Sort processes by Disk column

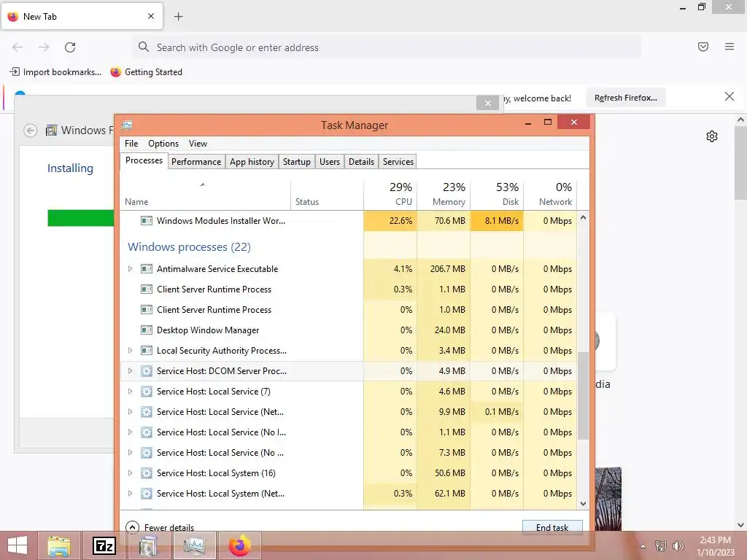point(497,194)
